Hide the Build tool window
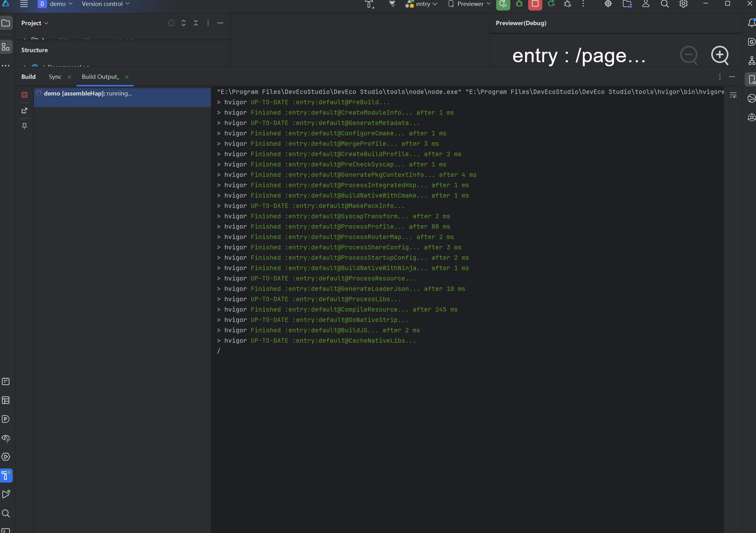 click(x=732, y=77)
